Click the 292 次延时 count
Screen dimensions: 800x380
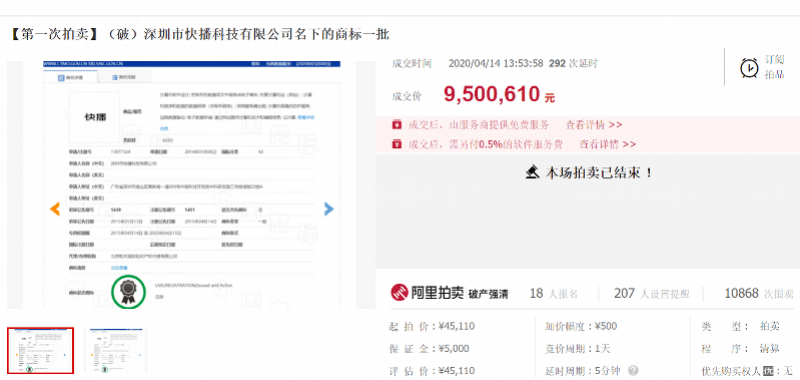(x=573, y=64)
